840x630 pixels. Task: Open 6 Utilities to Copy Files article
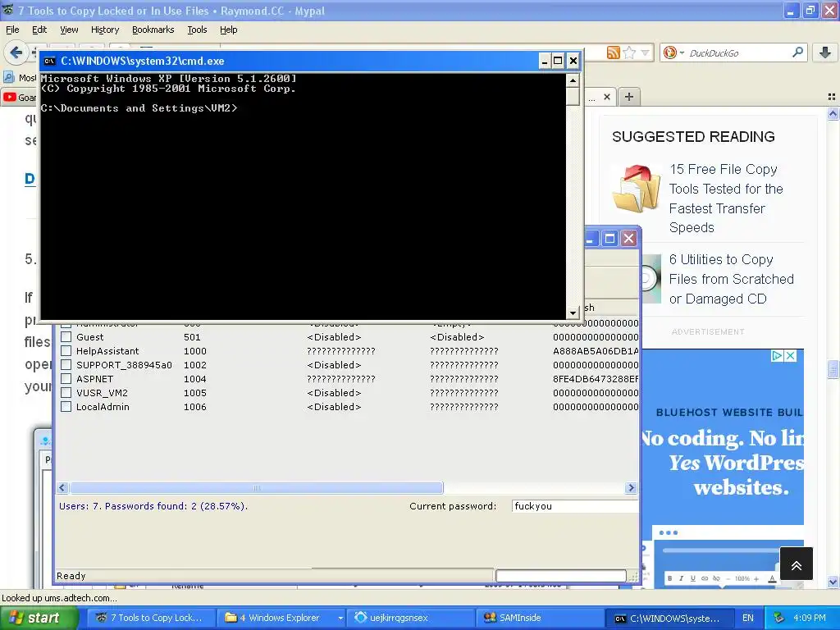coord(731,279)
